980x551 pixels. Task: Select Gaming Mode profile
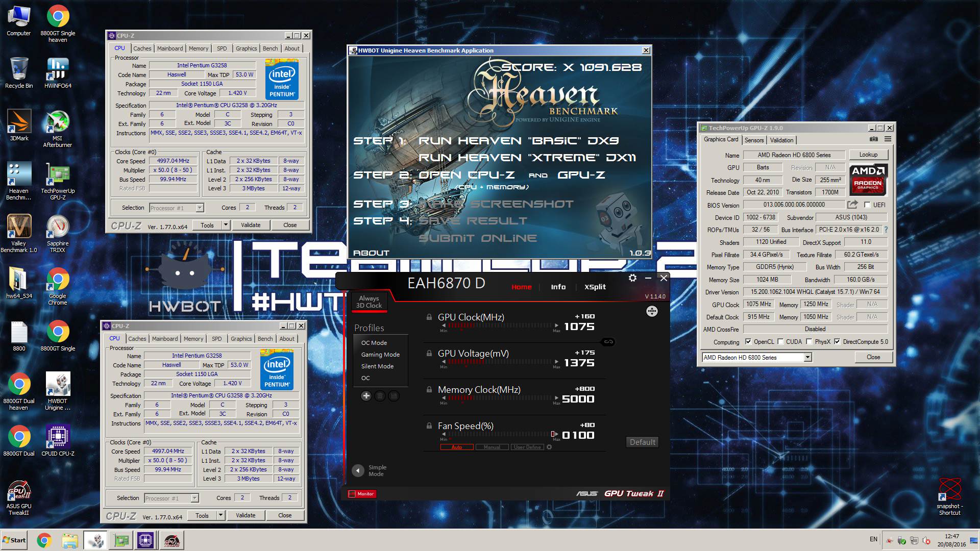380,355
